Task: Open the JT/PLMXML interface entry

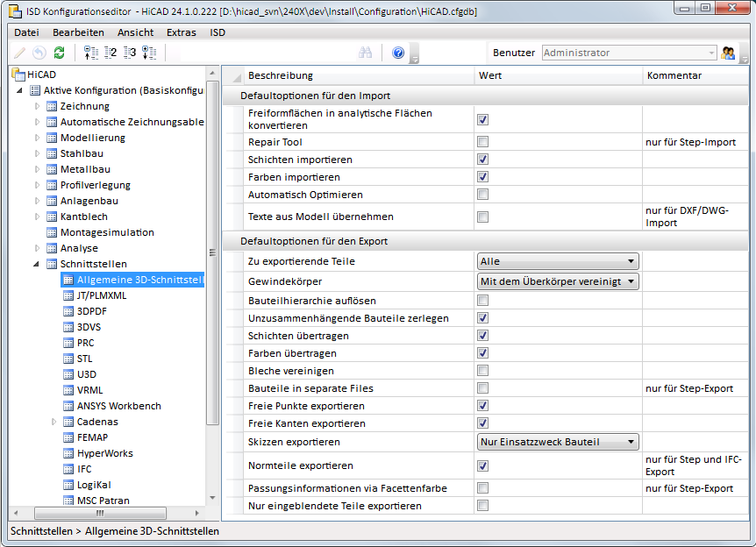Action: (101, 295)
